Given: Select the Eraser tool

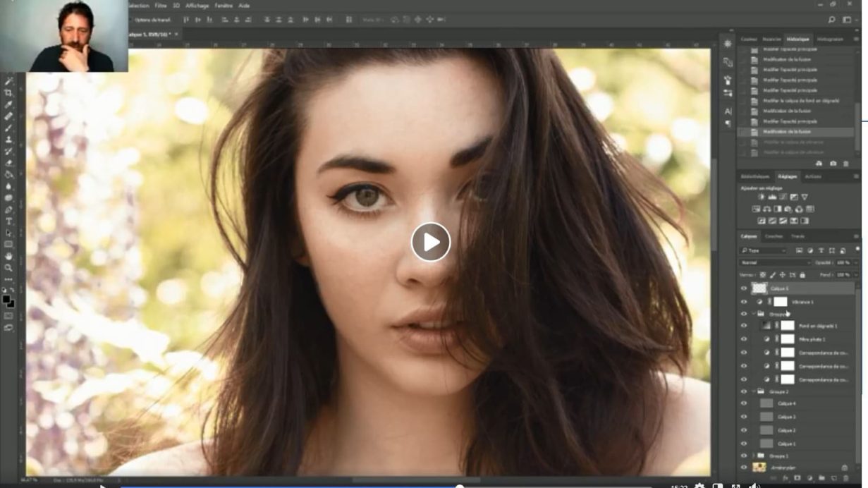Looking at the screenshot, I should (x=8, y=162).
